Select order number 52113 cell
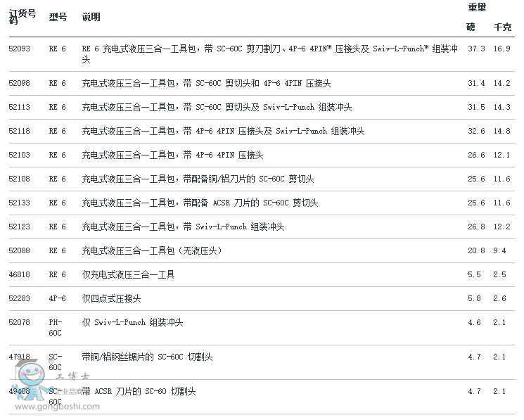This screenshot has width=524, height=420. (x=19, y=108)
